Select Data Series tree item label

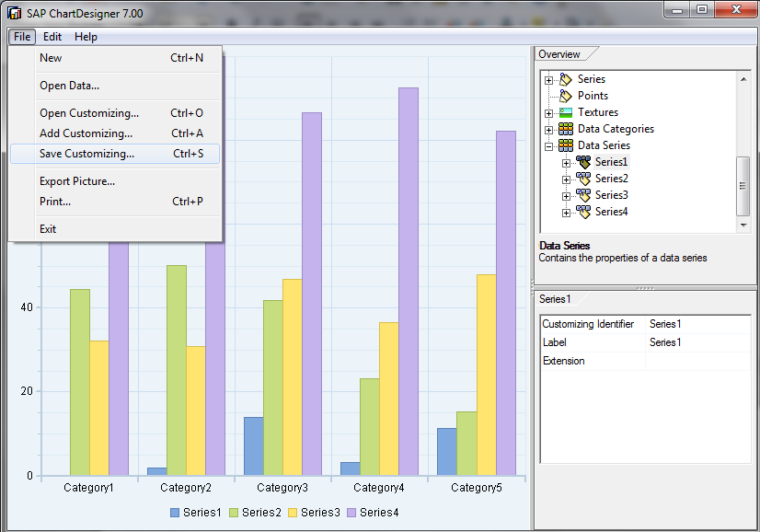point(604,145)
